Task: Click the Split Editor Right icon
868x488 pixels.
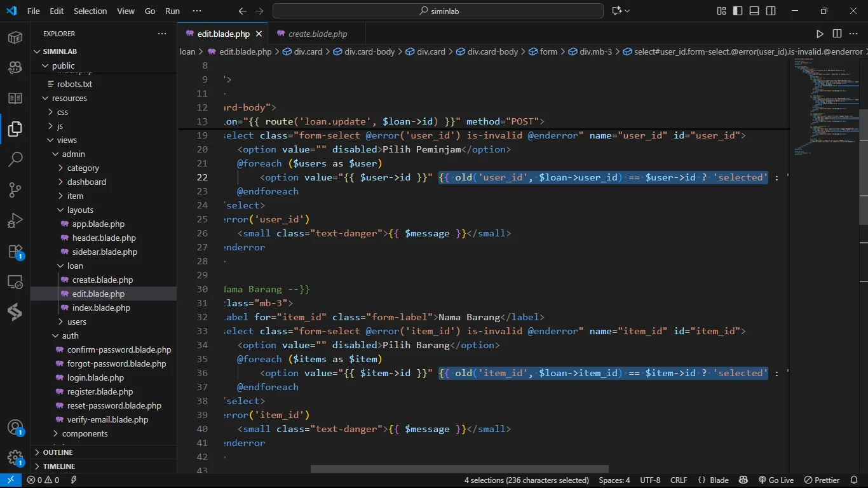Action: (837, 34)
